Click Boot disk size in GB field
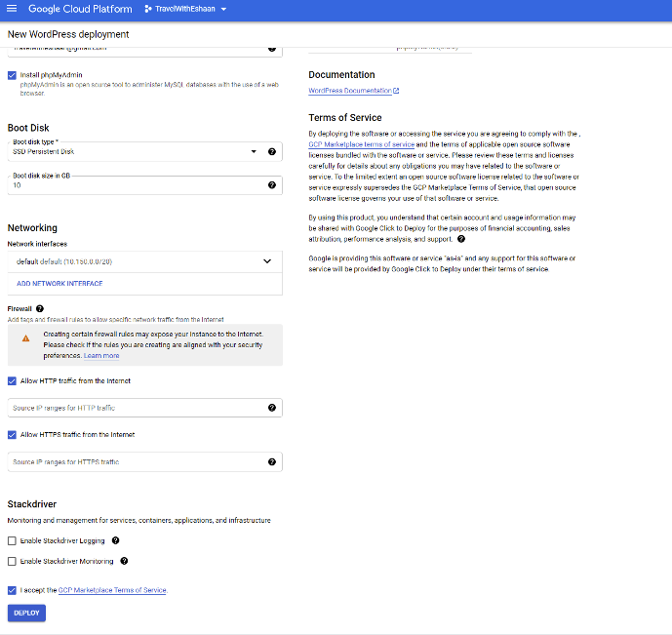This screenshot has width=672, height=635. pyautogui.click(x=145, y=185)
